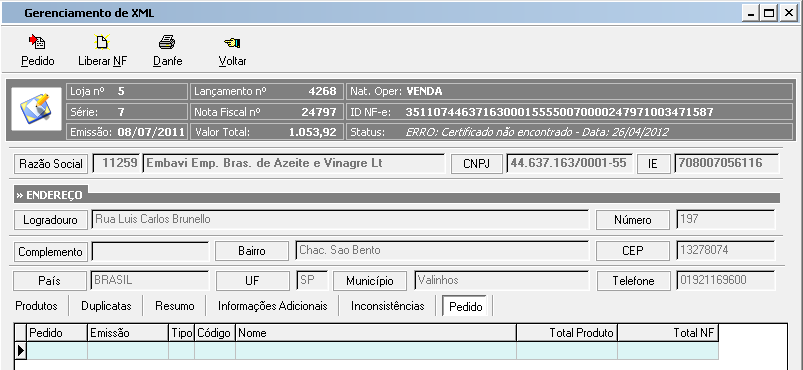Select the Resumo tab
Viewport: 803px width, 370px height.
(175, 306)
